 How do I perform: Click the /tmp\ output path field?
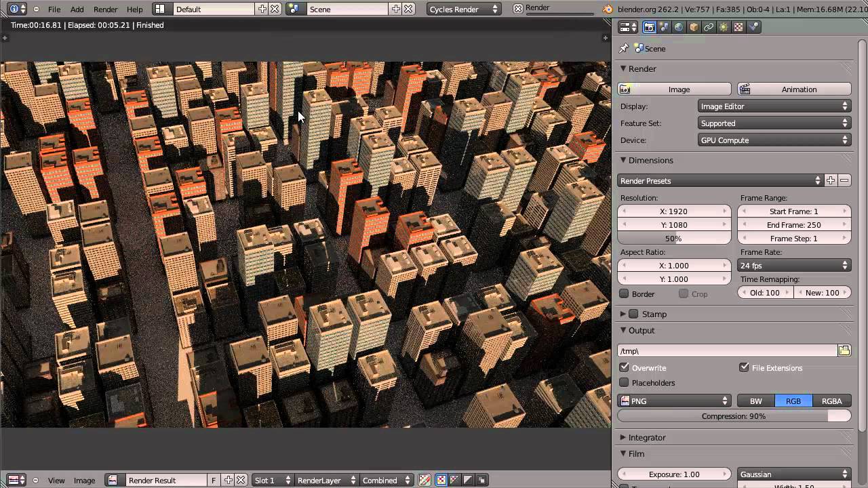tap(728, 350)
